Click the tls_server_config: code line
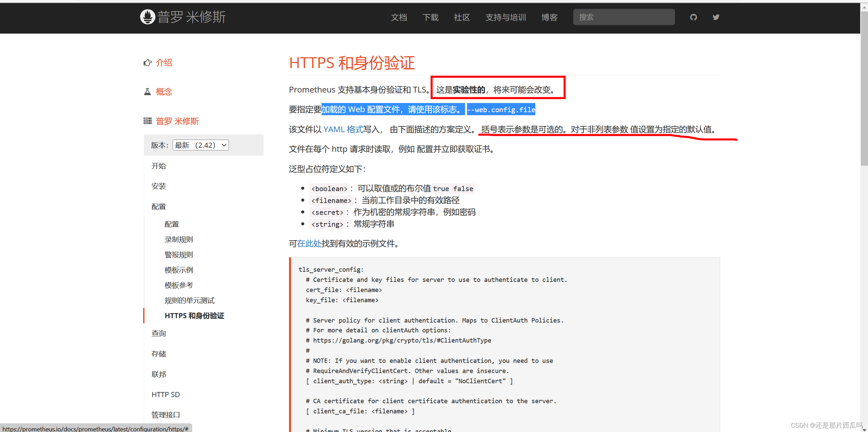 (x=331, y=270)
